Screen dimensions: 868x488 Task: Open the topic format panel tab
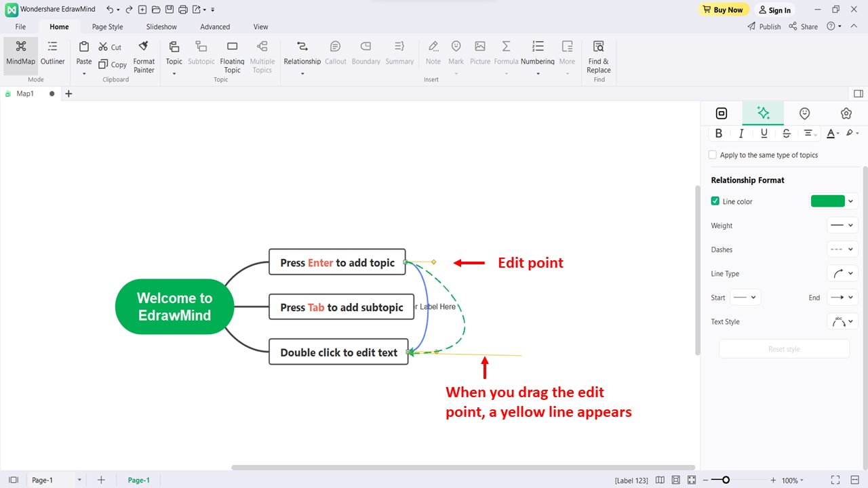point(722,113)
